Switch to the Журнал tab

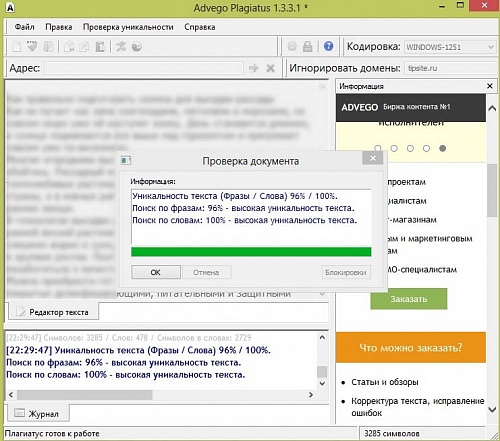[37, 413]
